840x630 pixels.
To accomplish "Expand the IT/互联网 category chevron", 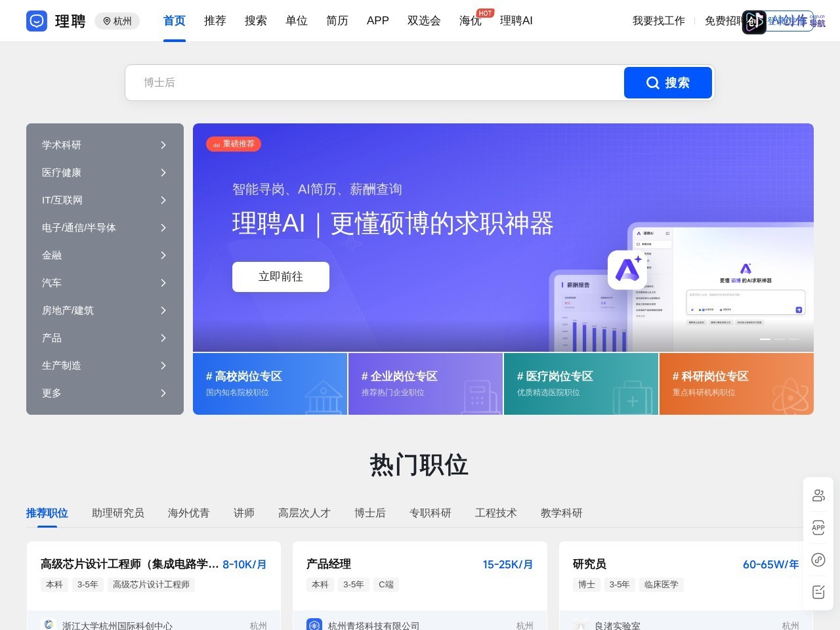I will click(163, 200).
